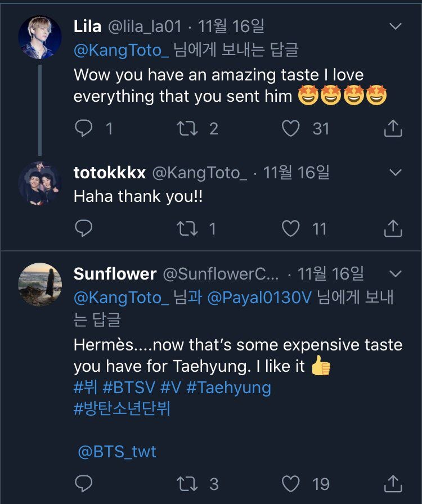Share Lila's tweet

click(x=392, y=129)
